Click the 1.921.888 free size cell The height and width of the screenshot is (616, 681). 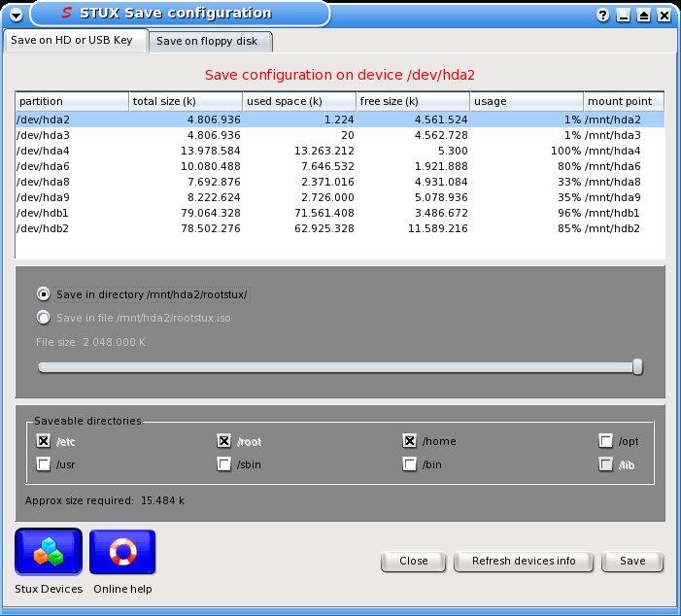441,166
